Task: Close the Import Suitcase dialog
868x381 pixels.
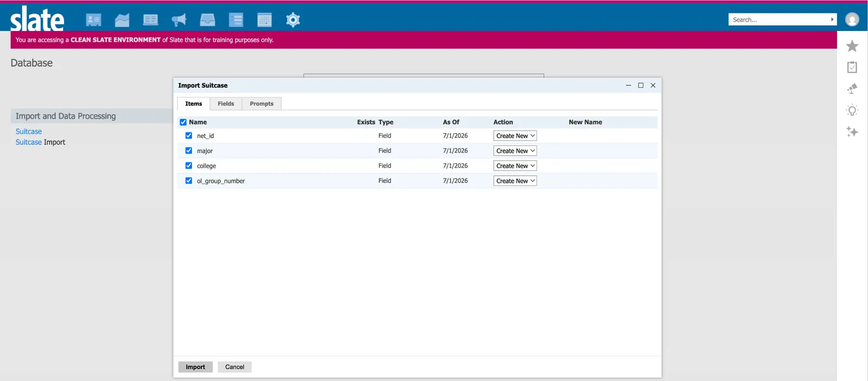Action: (653, 85)
